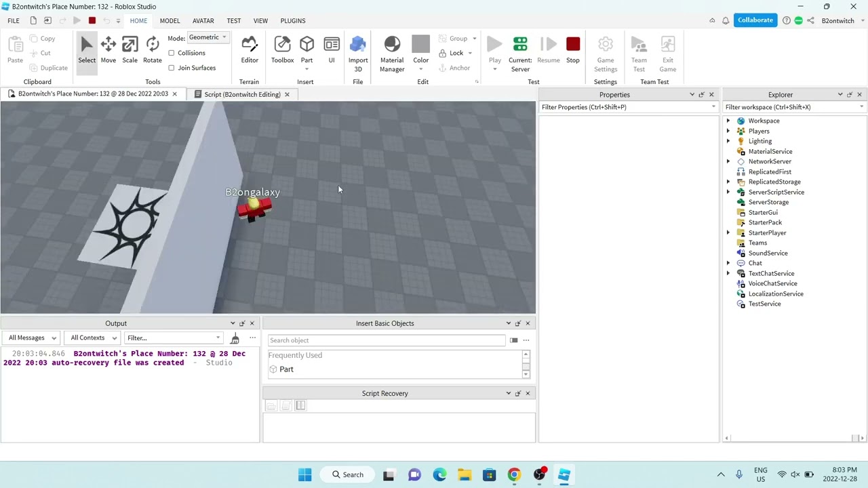Select Lighting in Explorer

759,141
